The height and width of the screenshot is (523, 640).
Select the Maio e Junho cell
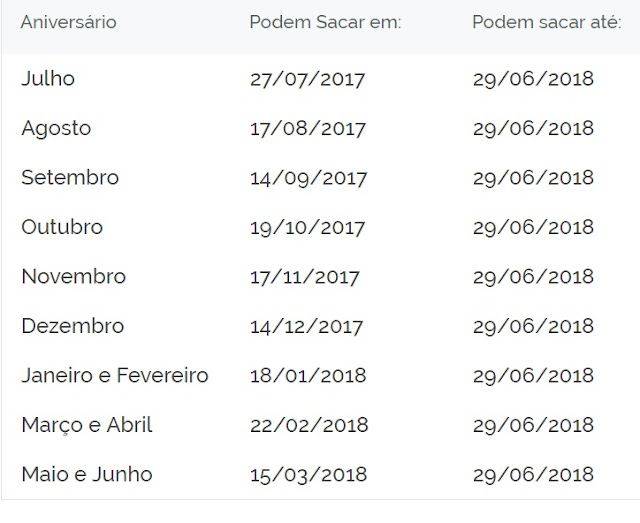click(87, 474)
